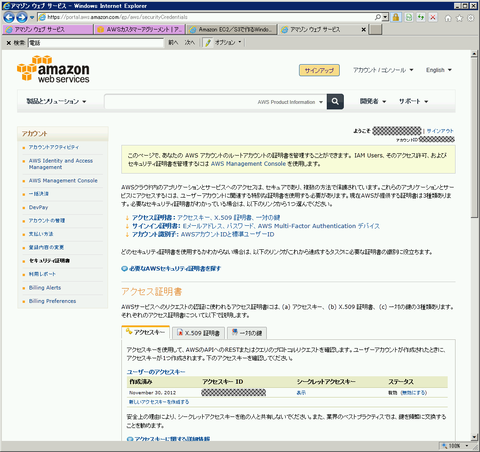Click the compatibility view icon

pyautogui.click(x=409, y=17)
